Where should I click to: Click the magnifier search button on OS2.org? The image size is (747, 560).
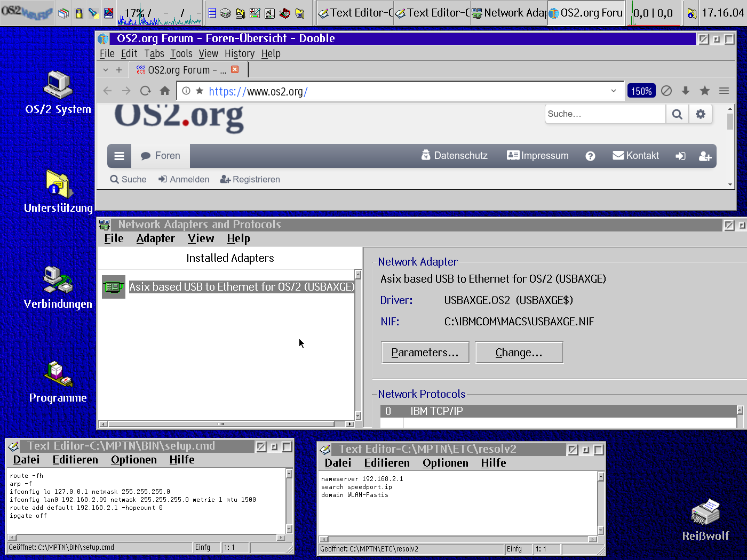pos(677,114)
